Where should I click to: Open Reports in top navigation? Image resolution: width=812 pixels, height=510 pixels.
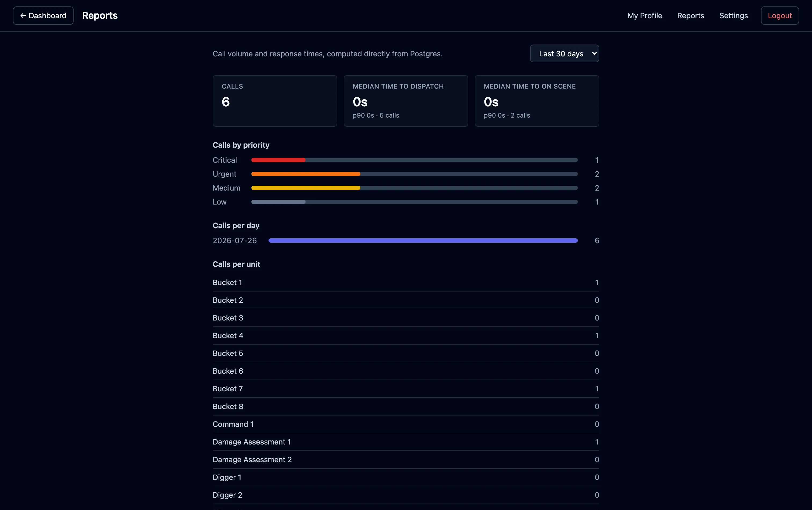point(690,16)
